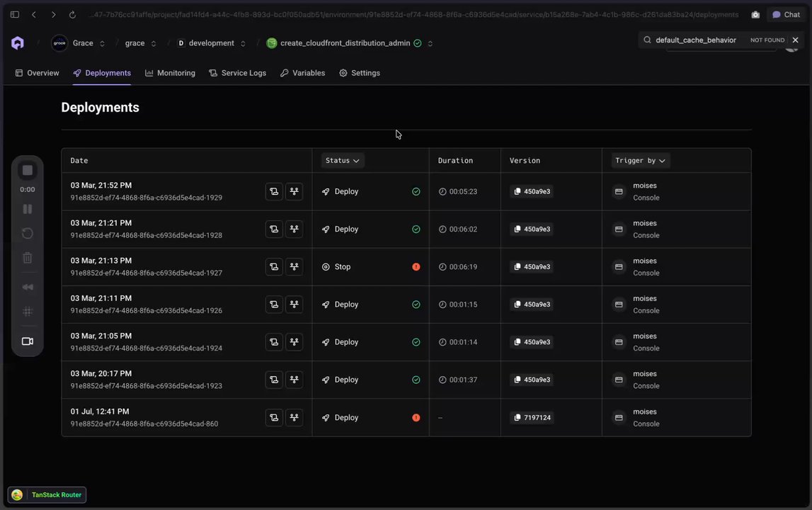Take a screenshot with the camera icon
812x510 pixels.
tap(755, 14)
